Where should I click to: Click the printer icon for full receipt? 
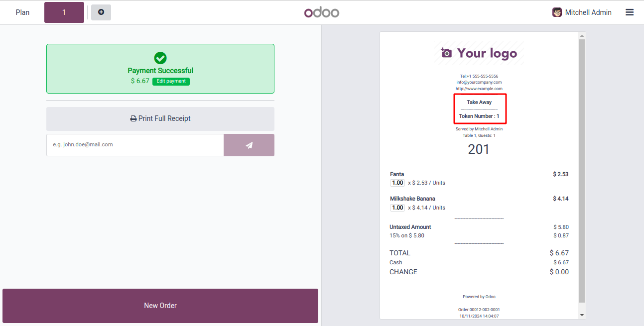pyautogui.click(x=133, y=119)
